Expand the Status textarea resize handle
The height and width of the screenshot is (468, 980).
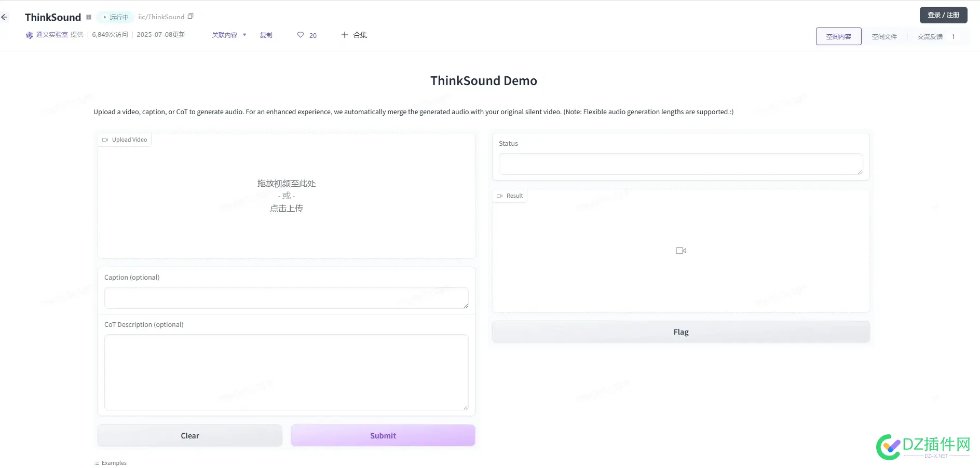(x=859, y=171)
